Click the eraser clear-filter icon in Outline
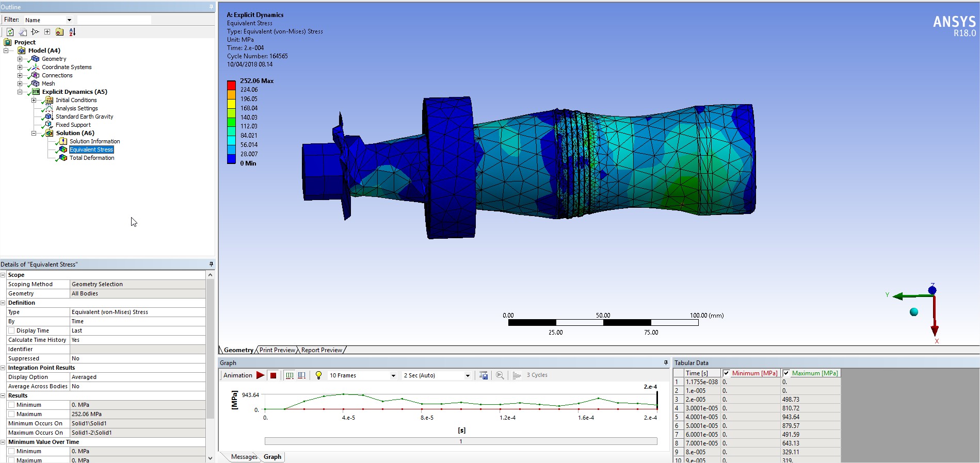980x463 pixels. [x=23, y=32]
